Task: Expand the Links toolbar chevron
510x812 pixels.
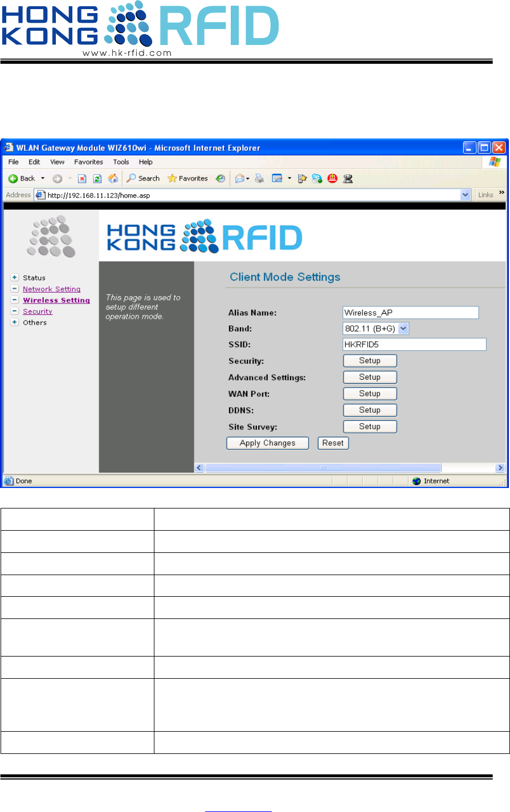Action: point(501,193)
